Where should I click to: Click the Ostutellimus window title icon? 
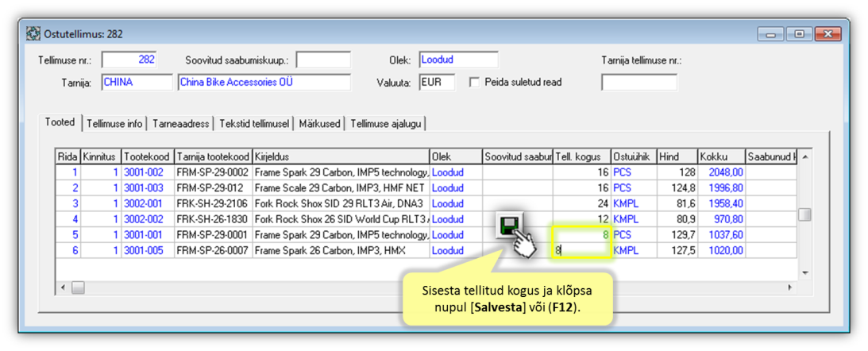(x=33, y=34)
